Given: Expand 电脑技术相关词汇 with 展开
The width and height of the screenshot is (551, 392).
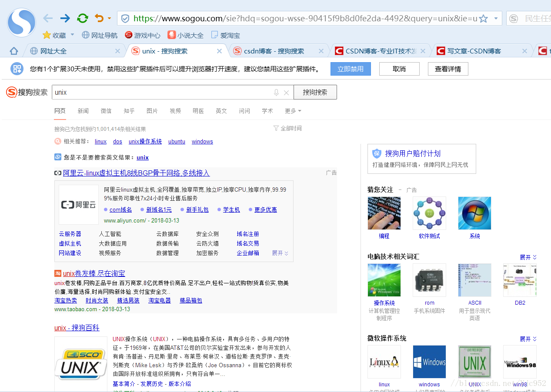Looking at the screenshot, I should [528, 257].
